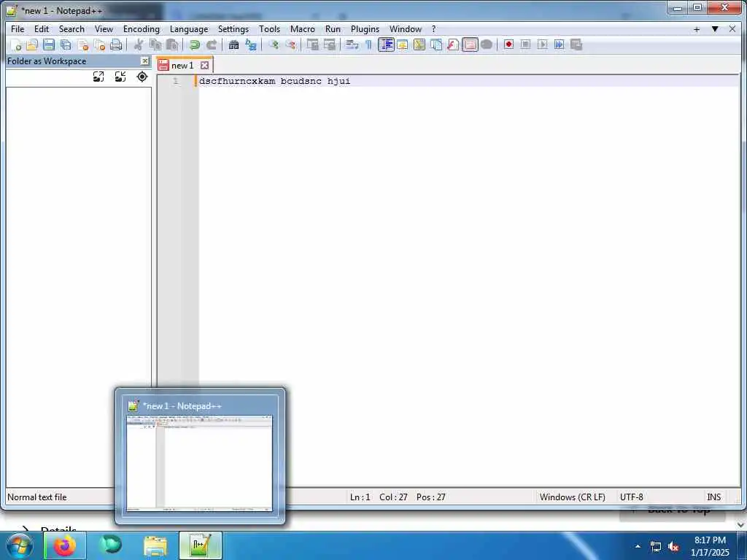Click the Notepad++ taskbar preview thumbnail
This screenshot has height=560, width=747.
(200, 463)
